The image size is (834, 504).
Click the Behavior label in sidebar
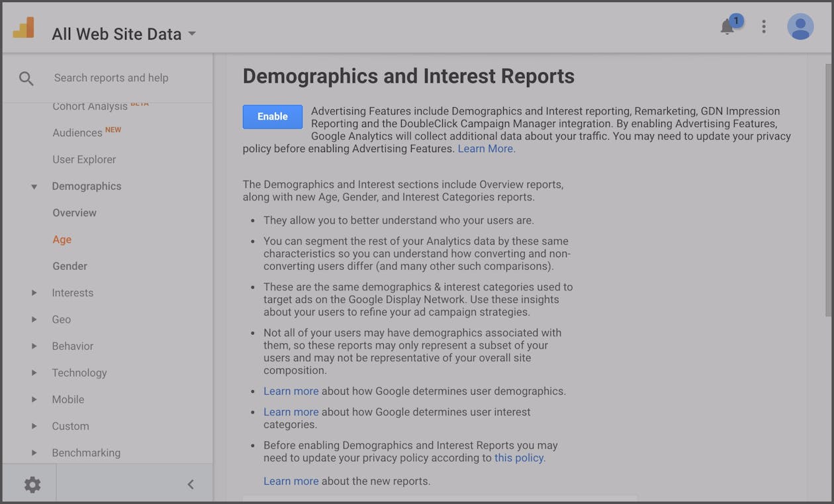pyautogui.click(x=73, y=346)
